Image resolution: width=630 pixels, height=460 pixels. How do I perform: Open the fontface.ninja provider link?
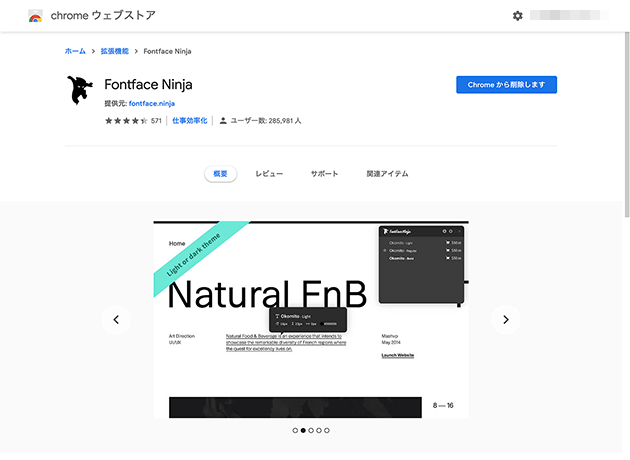[152, 104]
